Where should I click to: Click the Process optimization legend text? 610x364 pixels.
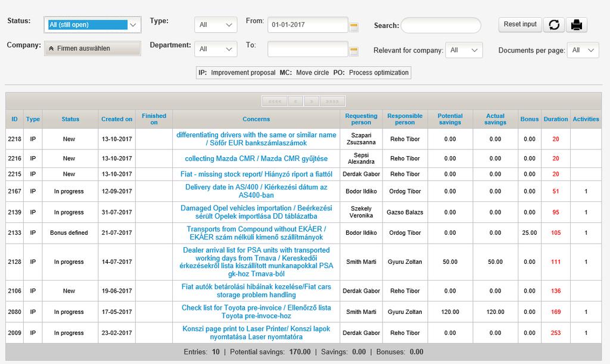(378, 73)
